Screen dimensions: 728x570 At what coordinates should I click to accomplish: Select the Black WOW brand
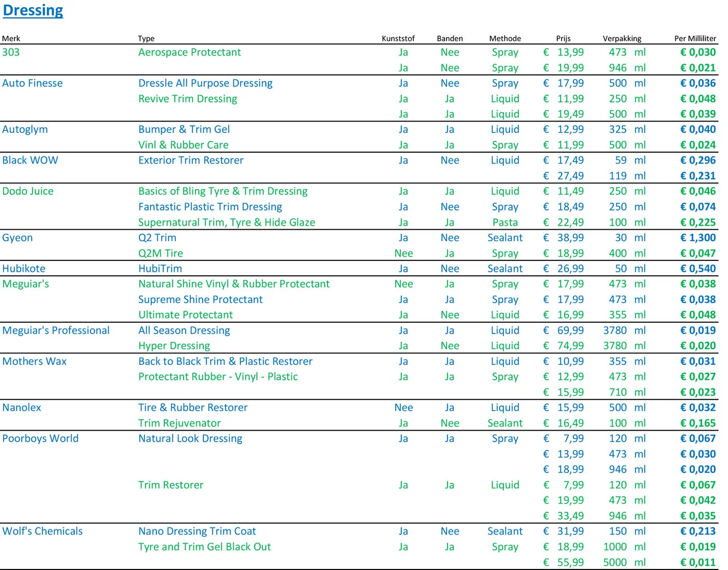coord(30,161)
